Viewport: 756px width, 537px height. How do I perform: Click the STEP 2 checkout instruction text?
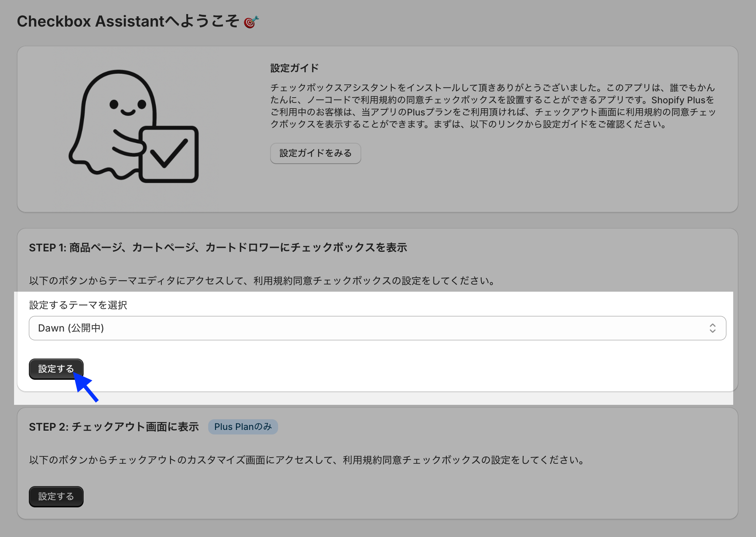307,460
